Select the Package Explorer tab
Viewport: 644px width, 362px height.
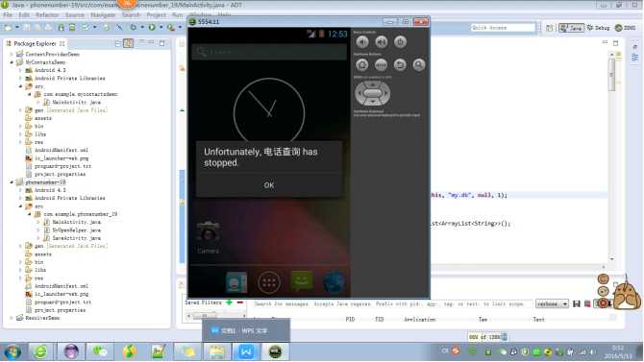click(x=36, y=43)
